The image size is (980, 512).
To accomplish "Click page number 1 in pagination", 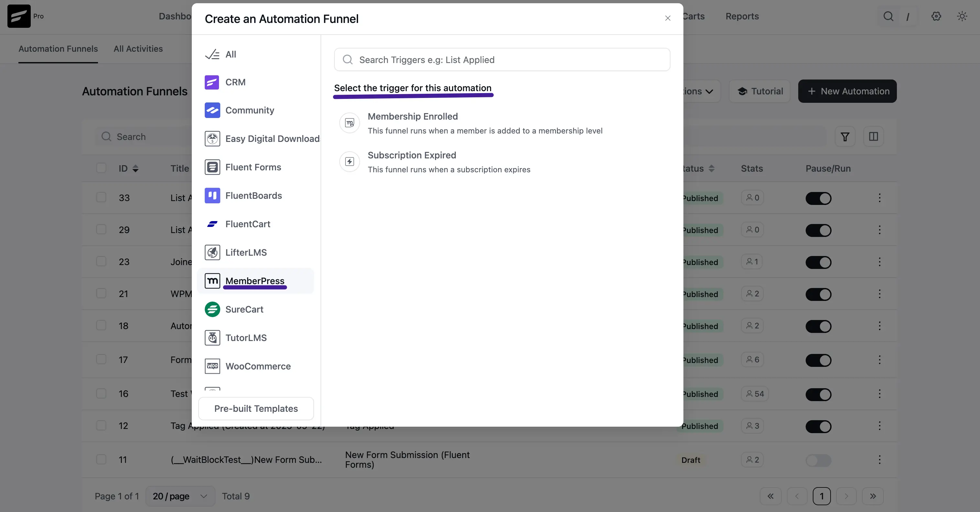I will click(x=822, y=496).
